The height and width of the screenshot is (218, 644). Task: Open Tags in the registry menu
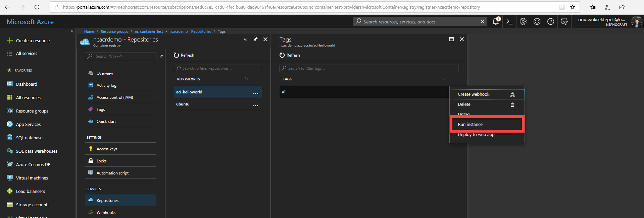click(x=120, y=110)
